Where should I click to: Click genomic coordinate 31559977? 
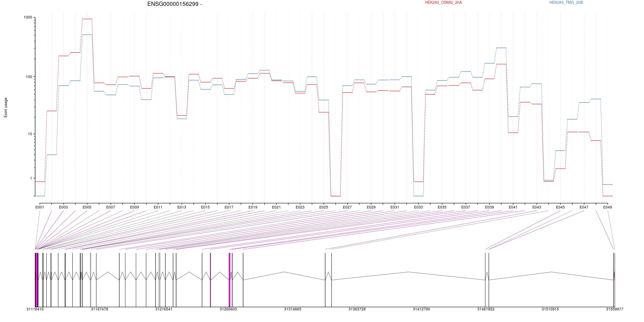click(x=615, y=309)
